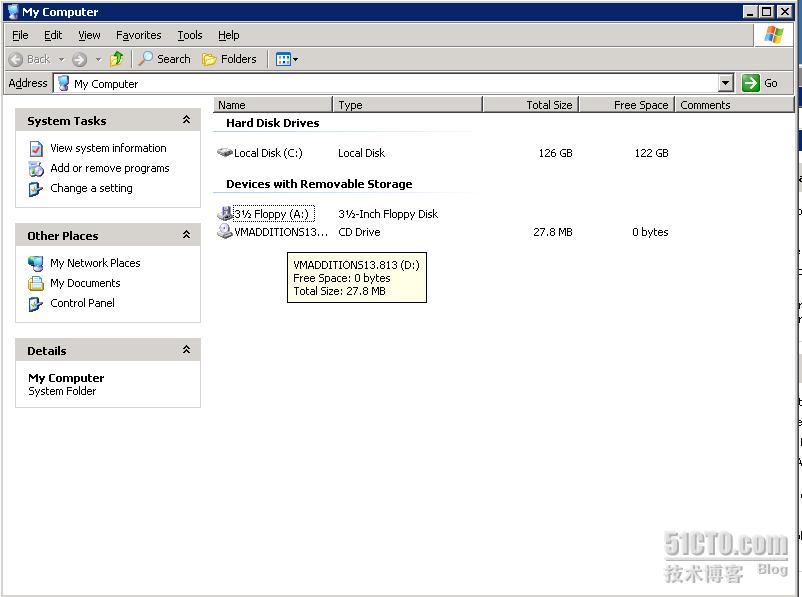Click the green Go arrow button
The height and width of the screenshot is (597, 802).
[x=750, y=83]
